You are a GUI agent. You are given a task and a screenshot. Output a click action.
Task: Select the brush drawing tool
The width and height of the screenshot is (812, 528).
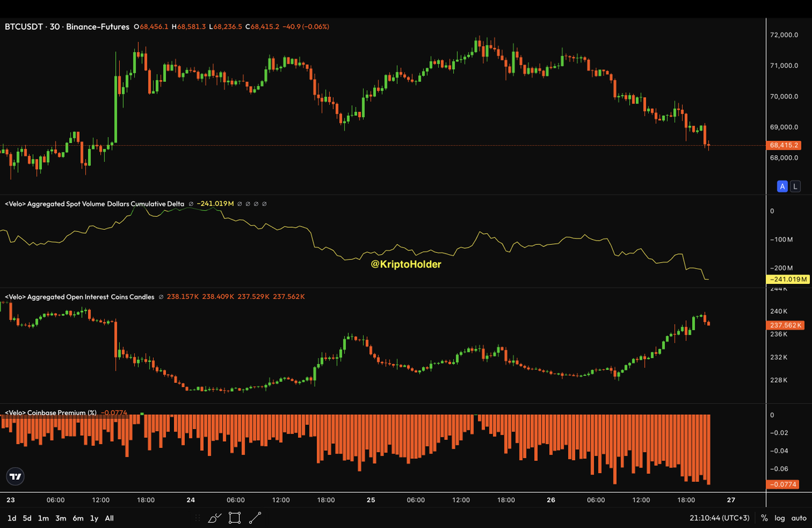click(x=215, y=518)
